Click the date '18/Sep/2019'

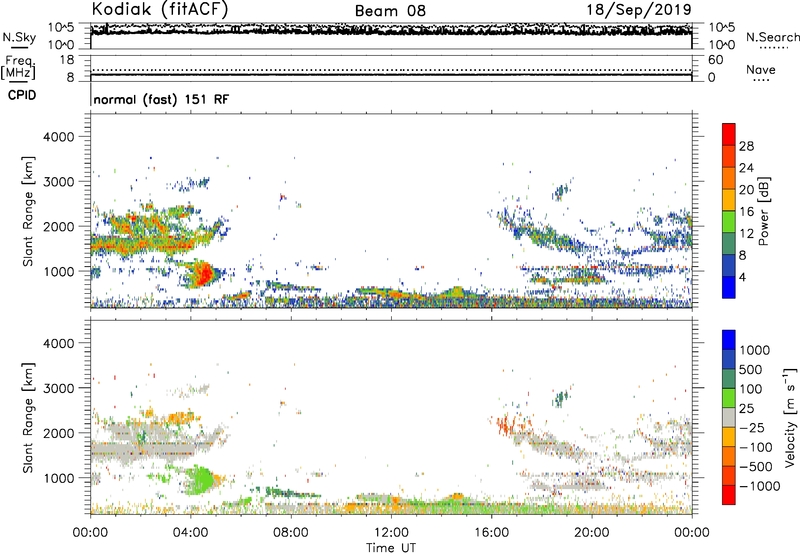point(639,10)
